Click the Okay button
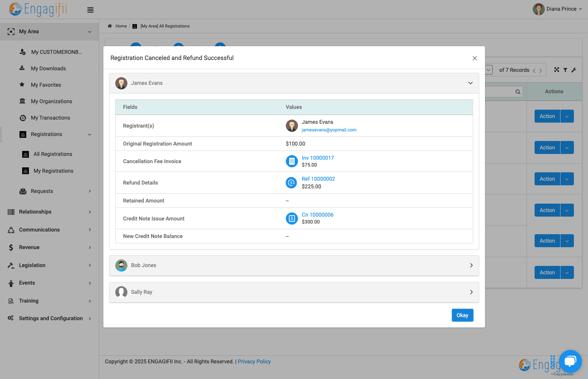Screen dimensions: 588x379 462,315
